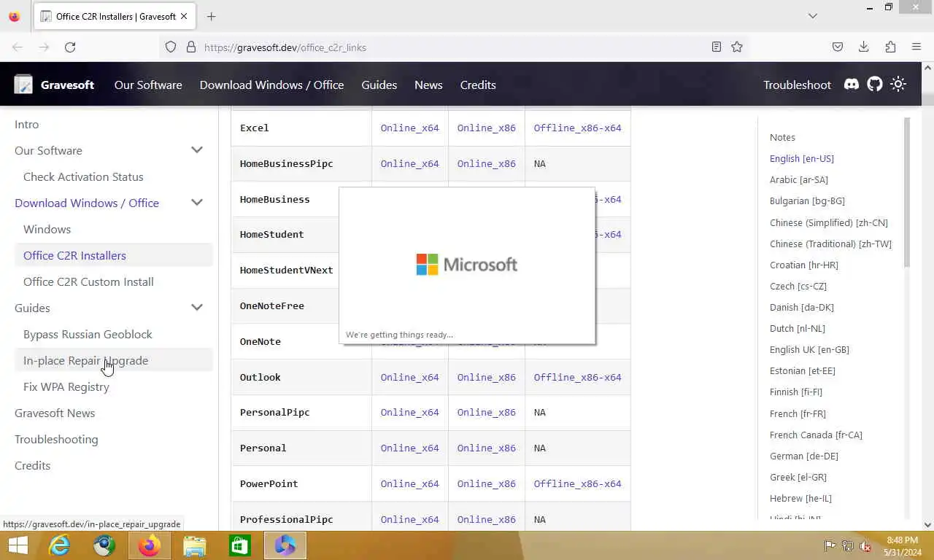This screenshot has height=560, width=934.
Task: Jump to Chinese (Simplified) [zh-CN] section
Action: point(828,222)
